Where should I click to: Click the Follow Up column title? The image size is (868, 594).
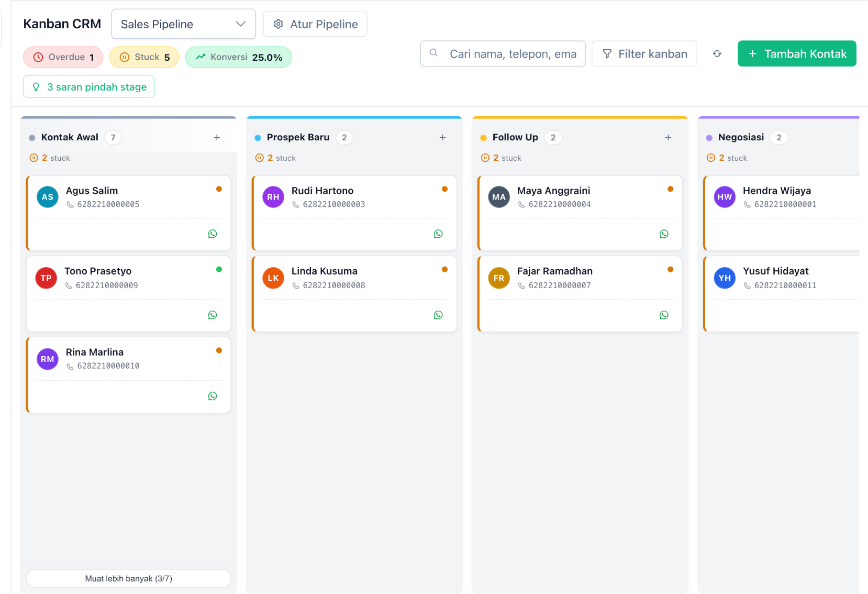515,137
